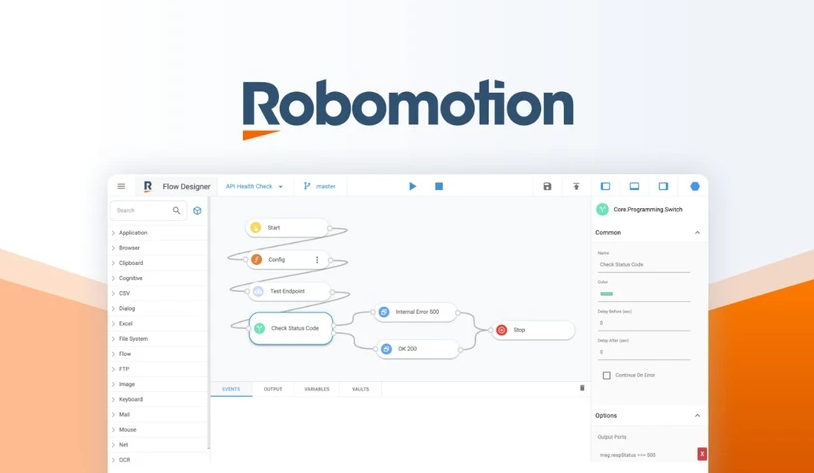Switch to the VAULTS tab

(361, 389)
